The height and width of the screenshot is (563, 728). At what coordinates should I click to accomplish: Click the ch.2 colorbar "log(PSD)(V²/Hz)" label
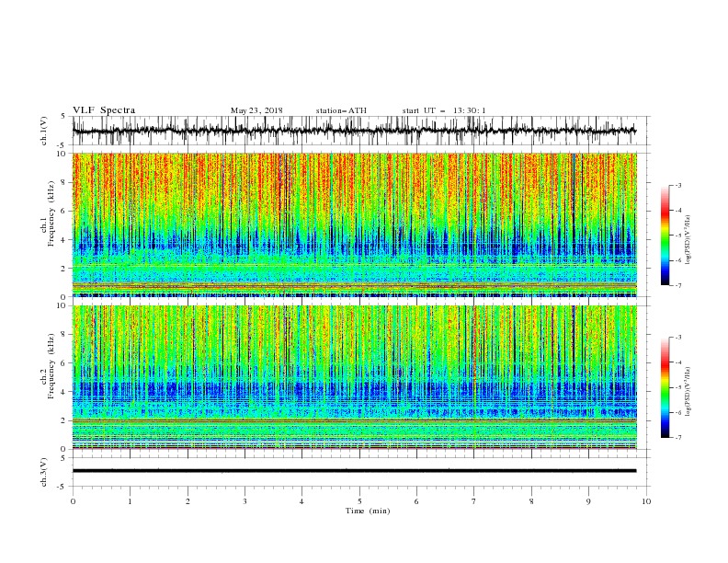[688, 392]
